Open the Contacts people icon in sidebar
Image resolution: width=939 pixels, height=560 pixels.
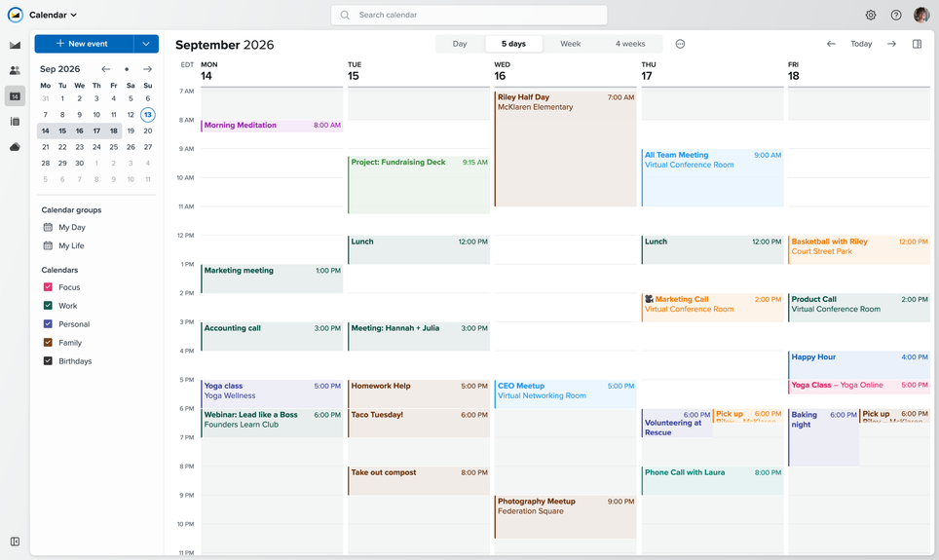15,70
